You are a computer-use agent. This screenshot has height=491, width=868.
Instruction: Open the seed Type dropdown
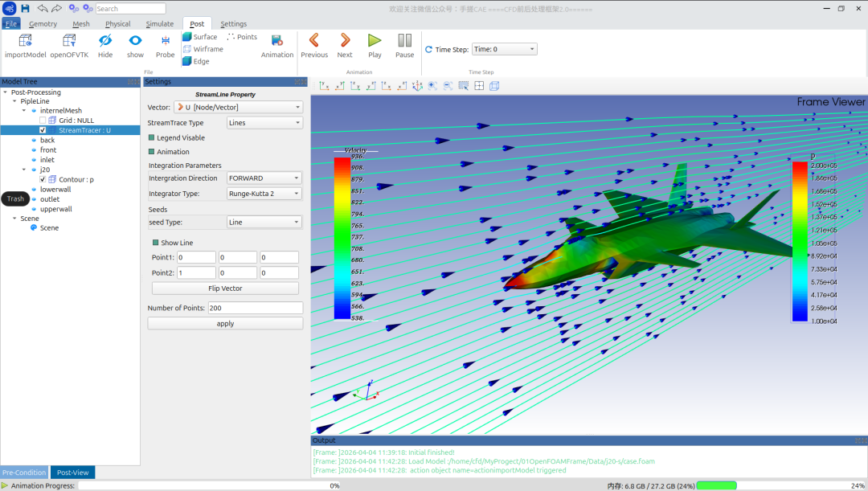click(264, 222)
